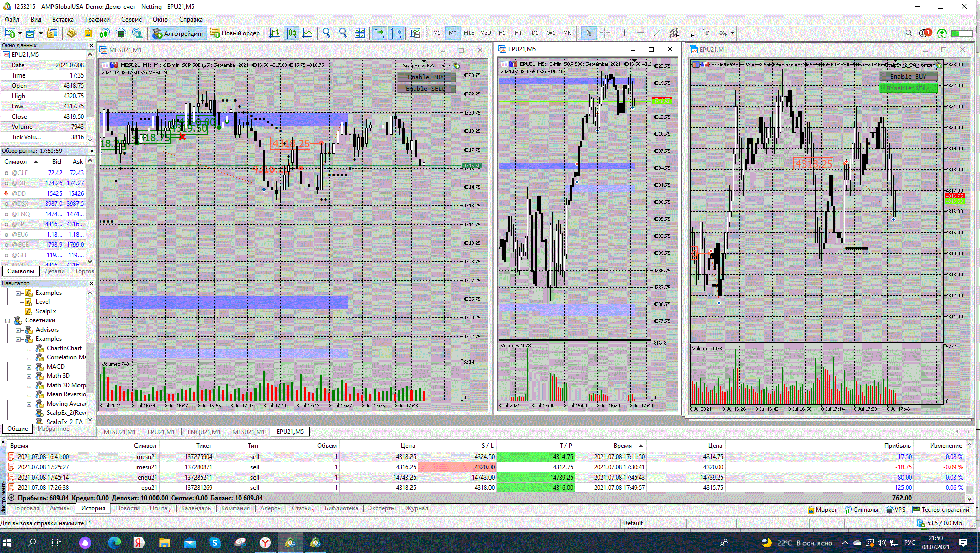Select the text label drawing tool

coord(707,33)
